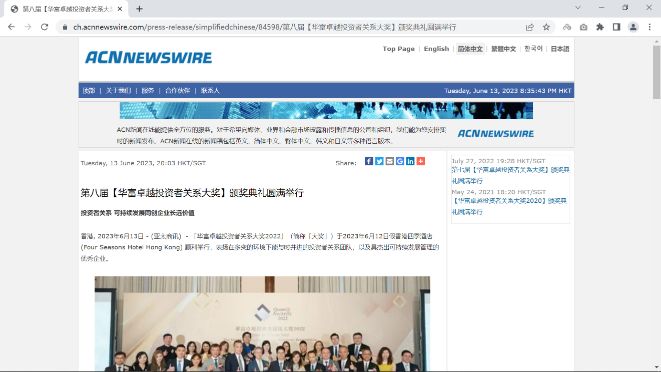
Task: Share article via Google icon
Action: click(x=400, y=161)
